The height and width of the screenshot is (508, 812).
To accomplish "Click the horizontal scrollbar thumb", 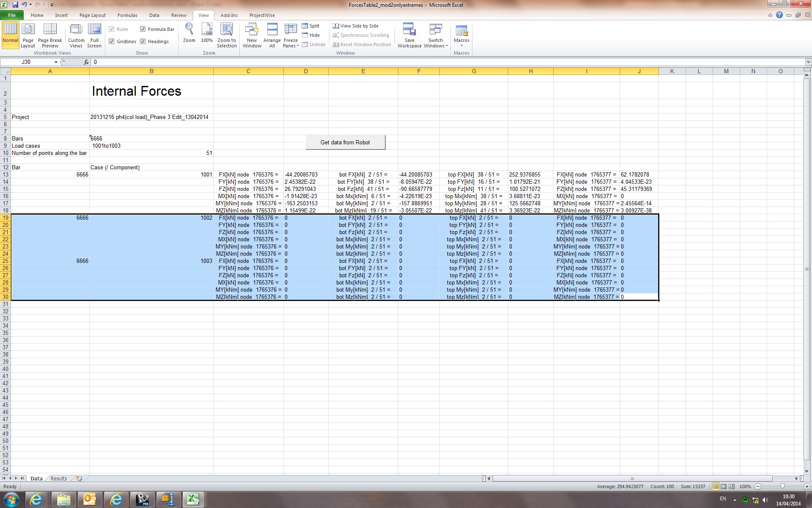I will [633, 478].
